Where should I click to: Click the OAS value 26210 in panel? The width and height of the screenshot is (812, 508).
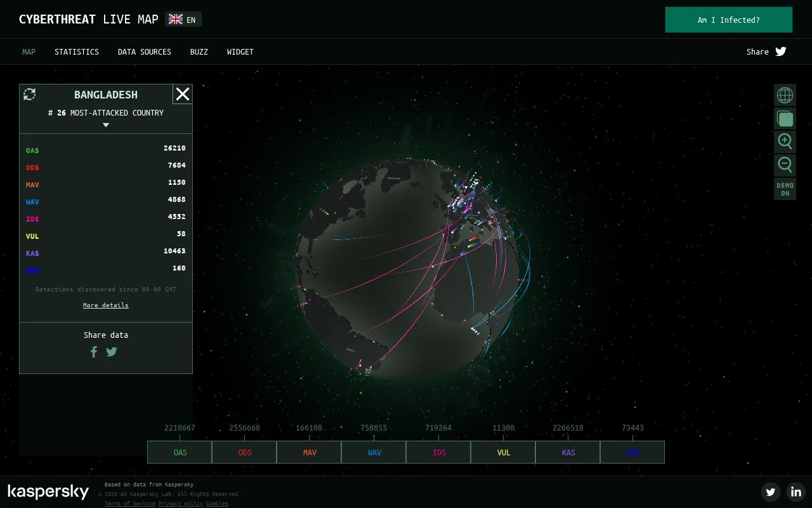pos(174,148)
